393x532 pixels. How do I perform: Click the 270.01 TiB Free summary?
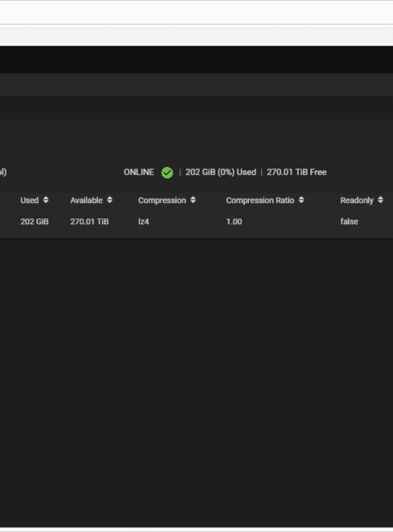[296, 173]
